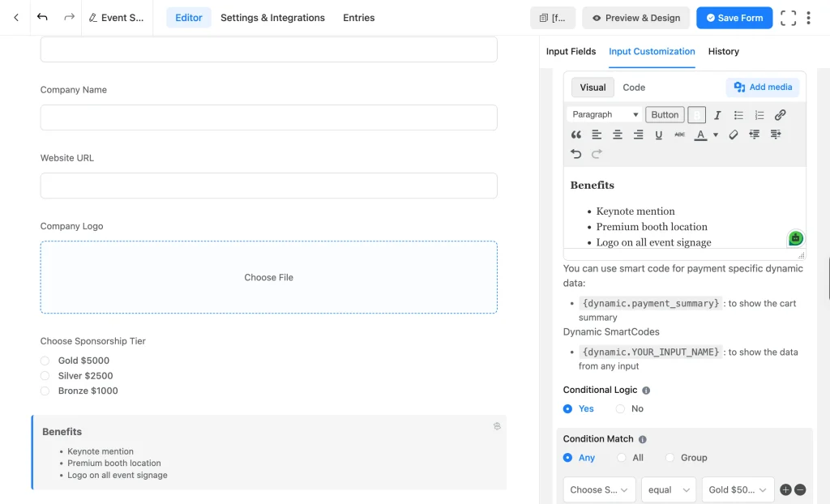
Task: Switch to the Editor tab
Action: (x=188, y=18)
